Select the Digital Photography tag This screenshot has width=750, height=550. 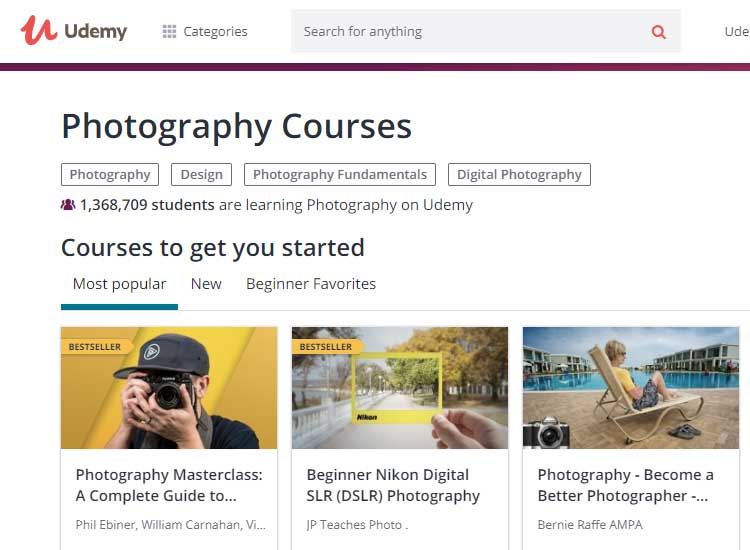click(519, 175)
